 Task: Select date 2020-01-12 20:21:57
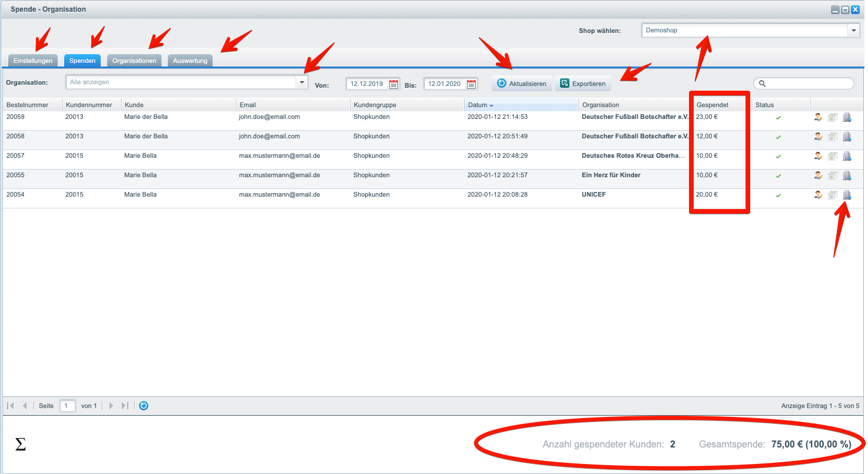coord(497,175)
